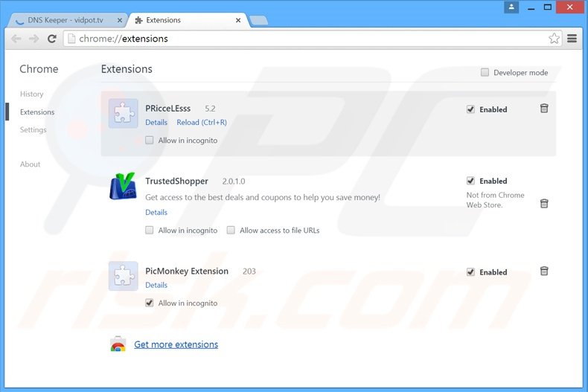Remove PicMonkey Extension with its trash icon
Image resolution: width=588 pixels, height=392 pixels.
pos(544,271)
